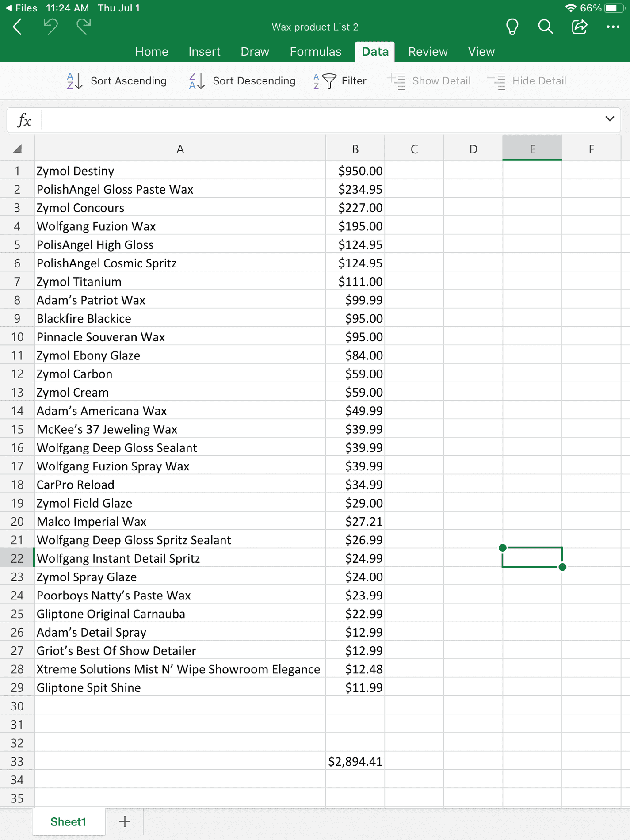Viewport: 630px width, 840px height.
Task: Expand the formula bar chevron
Action: [x=610, y=118]
